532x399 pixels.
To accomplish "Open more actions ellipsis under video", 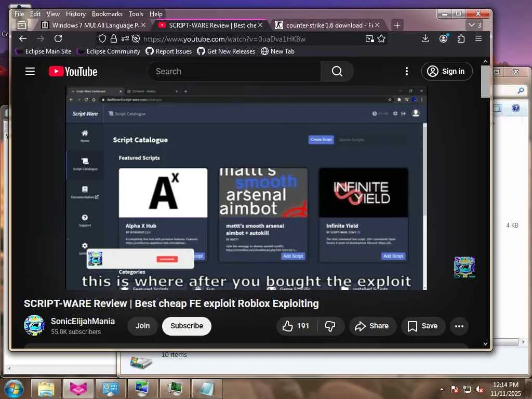I will pyautogui.click(x=459, y=326).
